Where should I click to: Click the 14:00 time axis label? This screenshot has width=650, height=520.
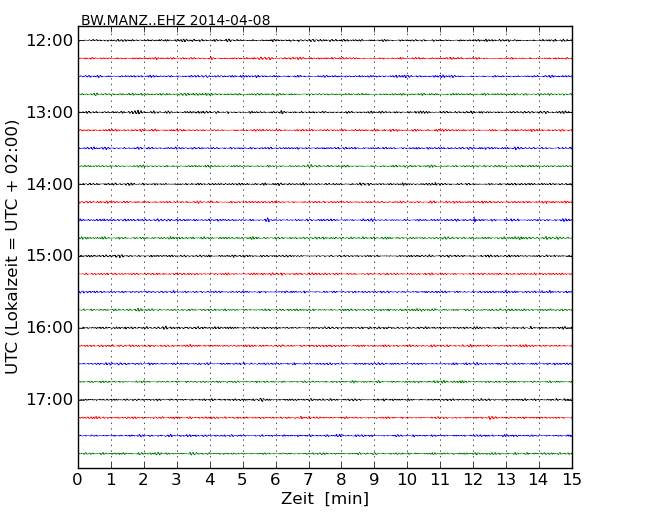point(49,184)
